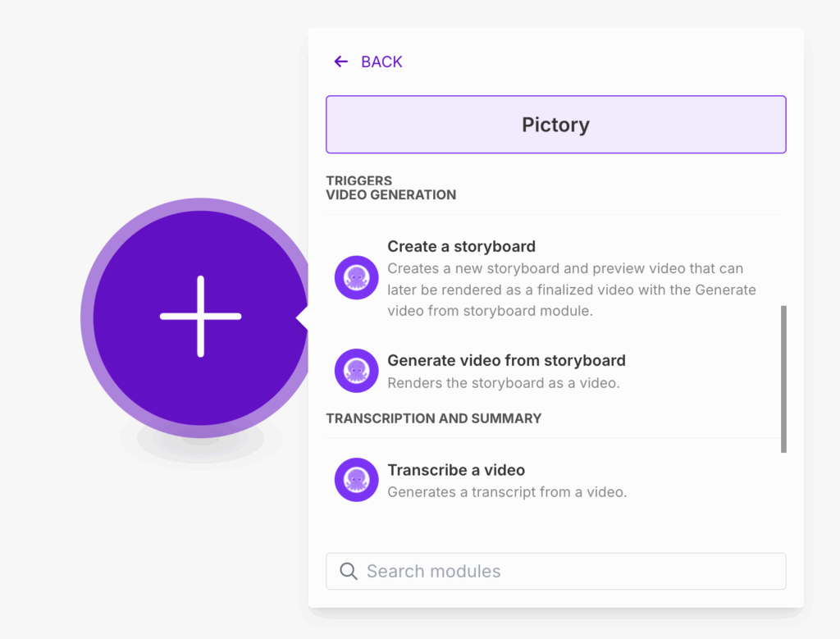
Task: Click "Renders the storyboard as a video" text
Action: (x=503, y=383)
